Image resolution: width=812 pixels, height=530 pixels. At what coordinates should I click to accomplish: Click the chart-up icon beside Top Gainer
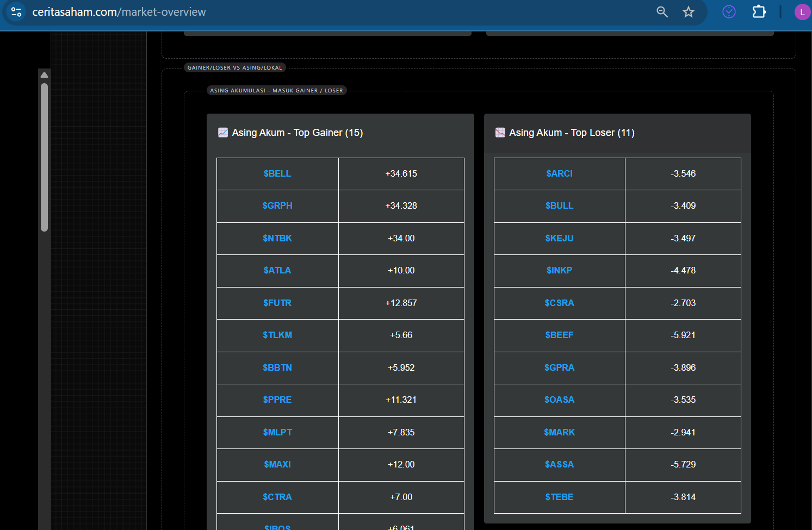click(223, 133)
